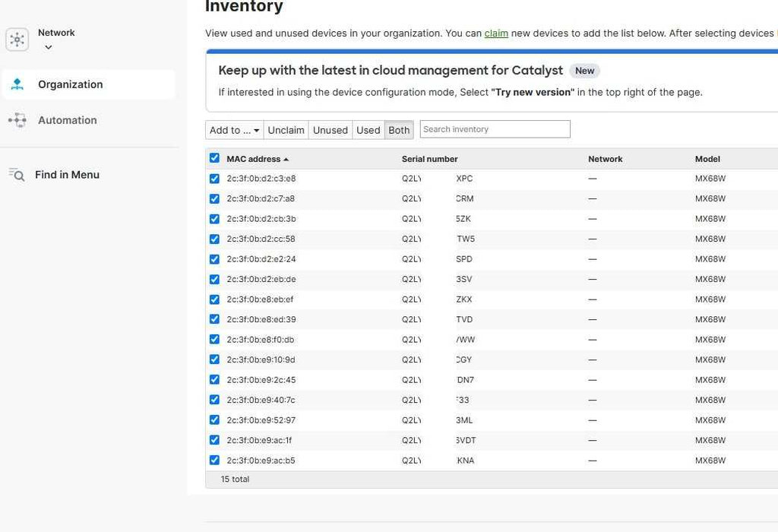The image size is (778, 532).
Task: Click the Search inventory field
Action: click(x=495, y=129)
